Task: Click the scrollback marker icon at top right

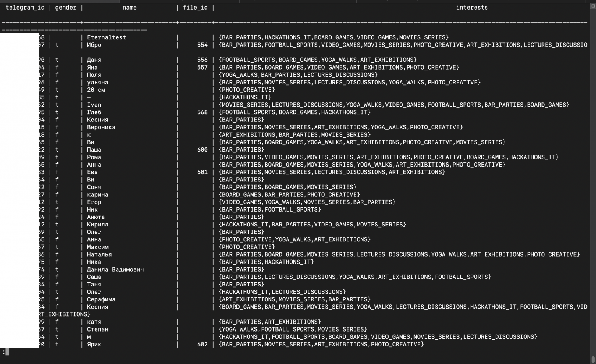Action: point(593,6)
